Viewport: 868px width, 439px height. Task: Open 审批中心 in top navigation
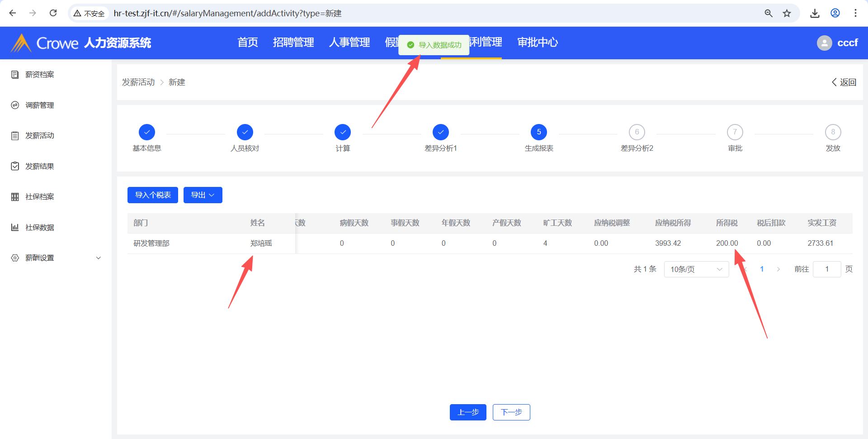538,43
